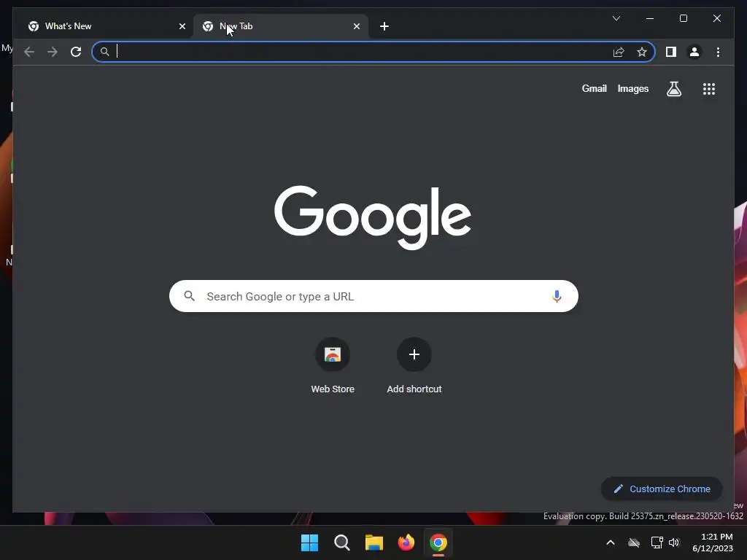
Task: Launch File Explorer from the taskbar
Action: pos(374,542)
